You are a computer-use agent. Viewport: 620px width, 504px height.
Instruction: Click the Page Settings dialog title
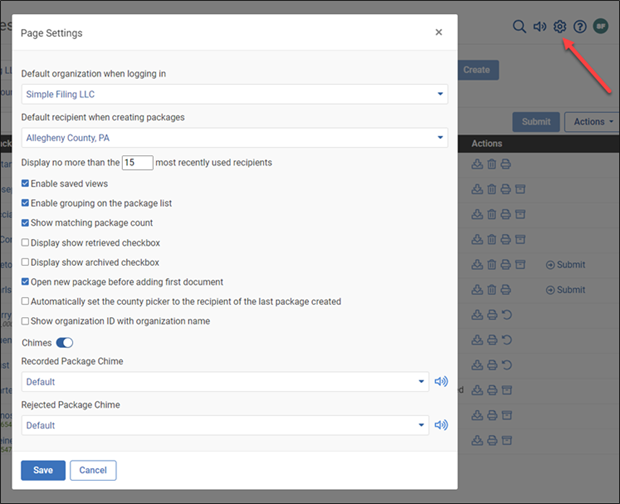pos(51,33)
